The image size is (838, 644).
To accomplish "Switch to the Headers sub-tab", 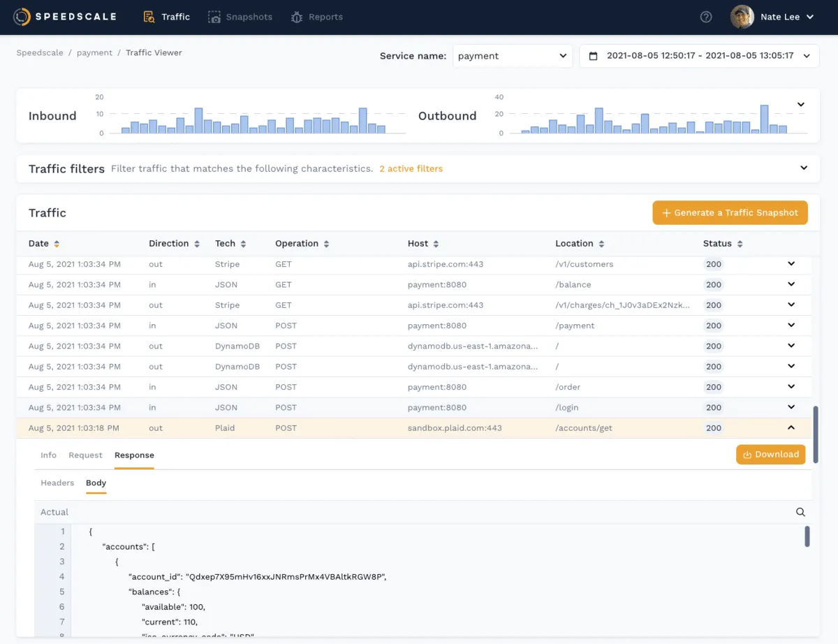I will click(57, 483).
